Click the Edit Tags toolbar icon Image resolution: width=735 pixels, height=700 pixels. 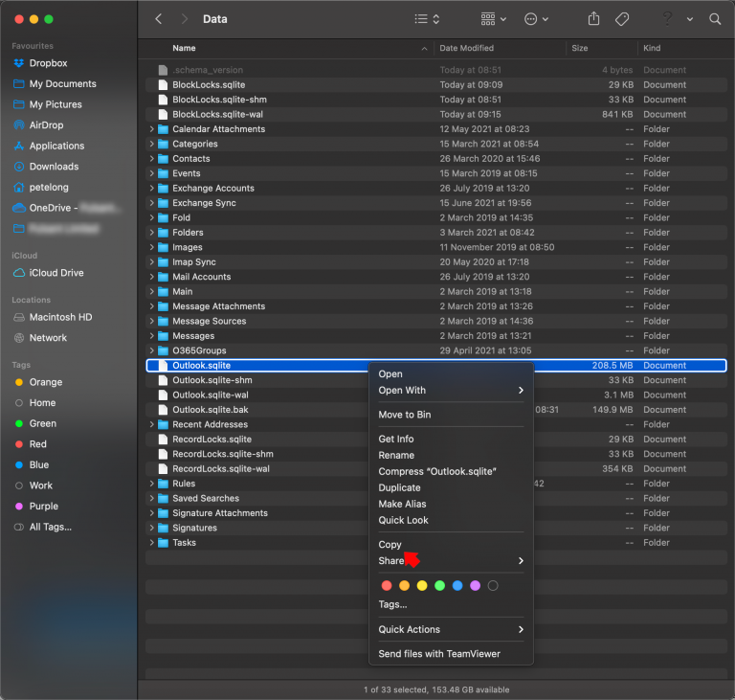pos(622,19)
